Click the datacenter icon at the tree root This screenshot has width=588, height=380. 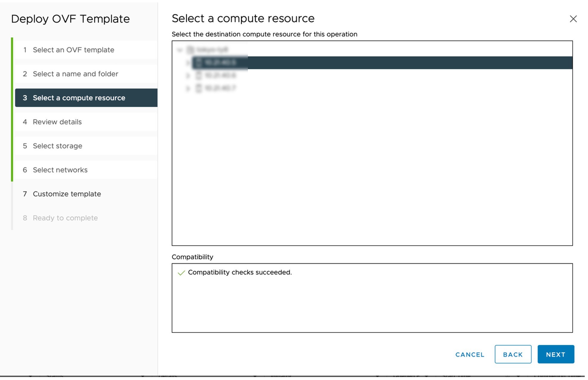(x=190, y=50)
